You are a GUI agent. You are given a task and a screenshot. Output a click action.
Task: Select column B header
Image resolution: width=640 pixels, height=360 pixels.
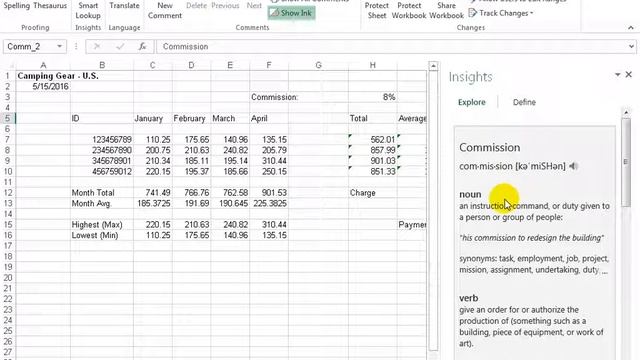point(102,65)
